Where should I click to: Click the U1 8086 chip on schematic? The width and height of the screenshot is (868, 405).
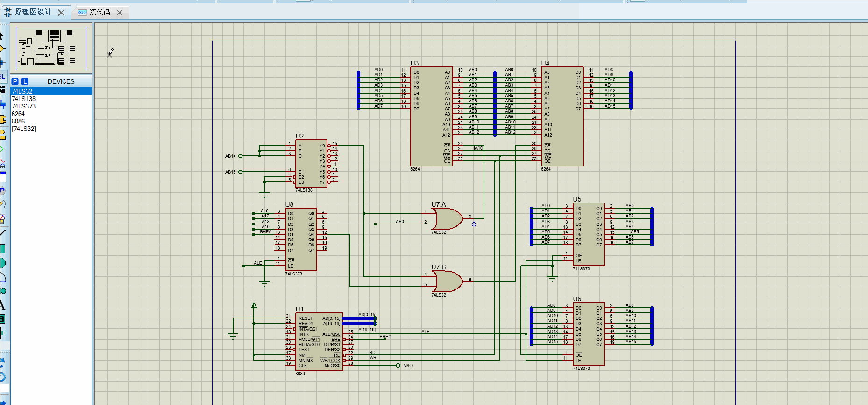pyautogui.click(x=319, y=341)
